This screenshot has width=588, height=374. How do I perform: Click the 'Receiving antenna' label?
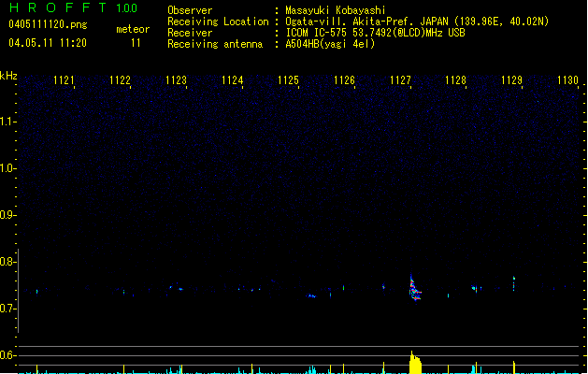pos(215,44)
